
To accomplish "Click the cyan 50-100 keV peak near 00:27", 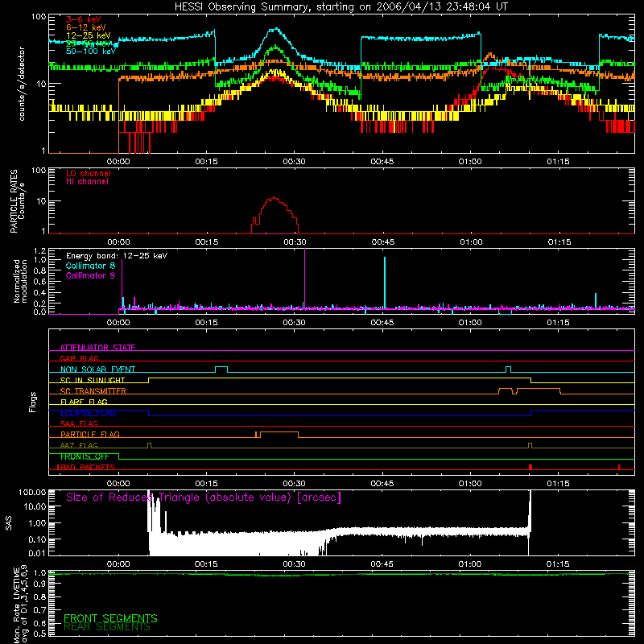I will pos(276,30).
